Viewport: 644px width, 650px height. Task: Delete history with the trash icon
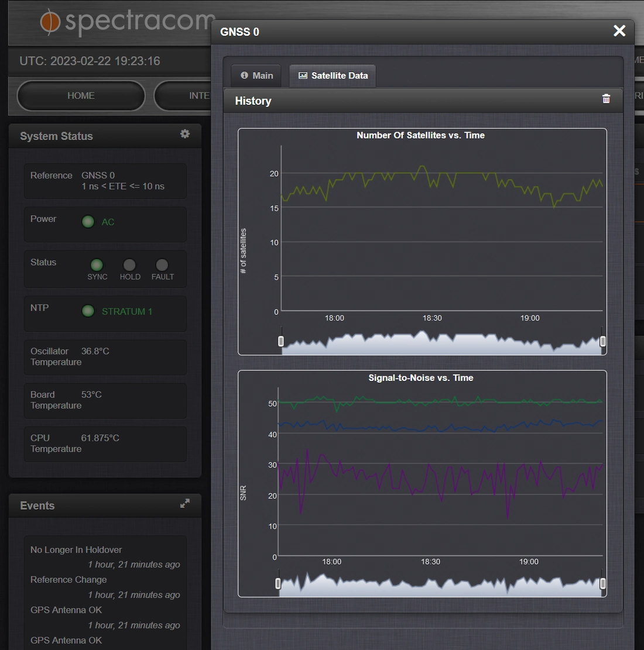pos(607,99)
